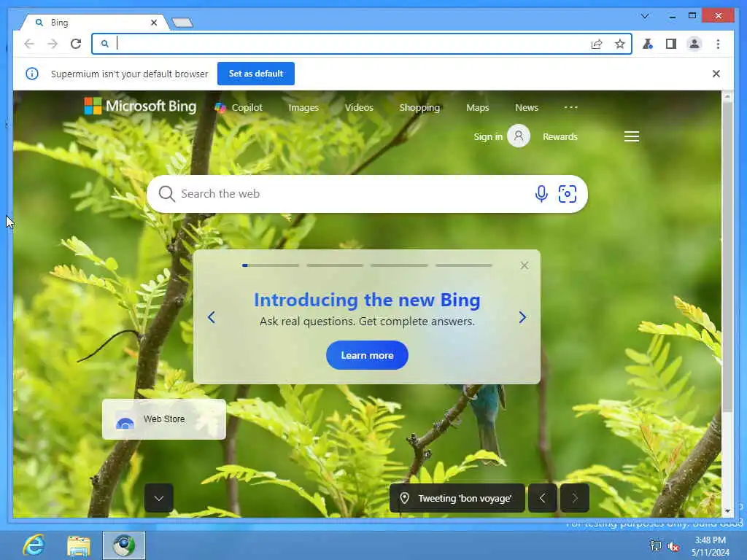Start voice search with microphone icon
This screenshot has width=747, height=560.
coord(541,194)
